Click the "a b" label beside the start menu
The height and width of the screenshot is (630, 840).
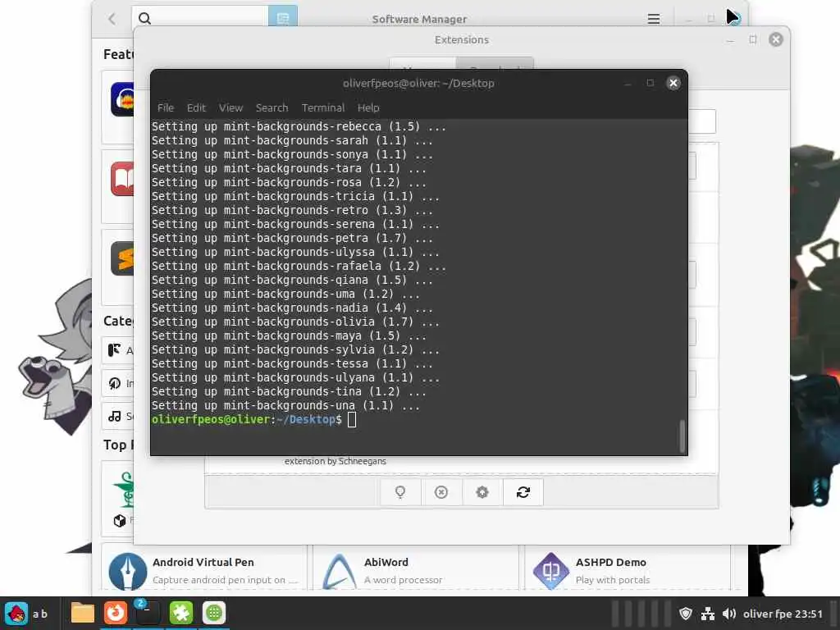click(40, 614)
